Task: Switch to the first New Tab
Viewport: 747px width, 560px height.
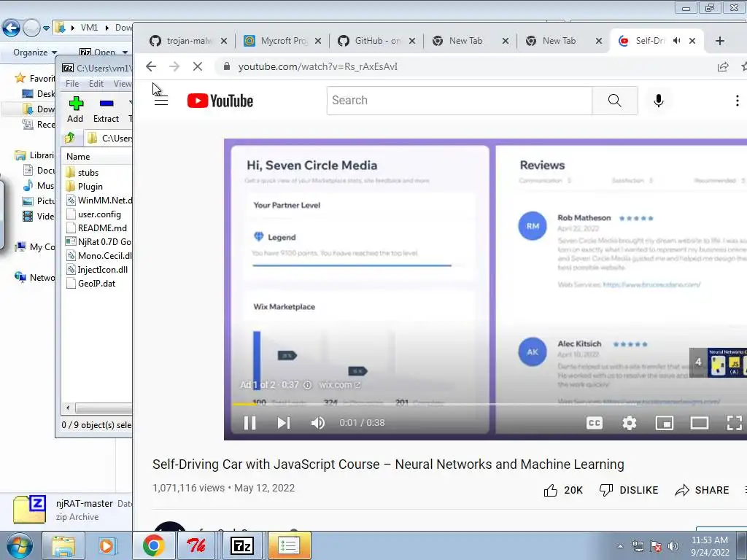Action: pyautogui.click(x=471, y=41)
